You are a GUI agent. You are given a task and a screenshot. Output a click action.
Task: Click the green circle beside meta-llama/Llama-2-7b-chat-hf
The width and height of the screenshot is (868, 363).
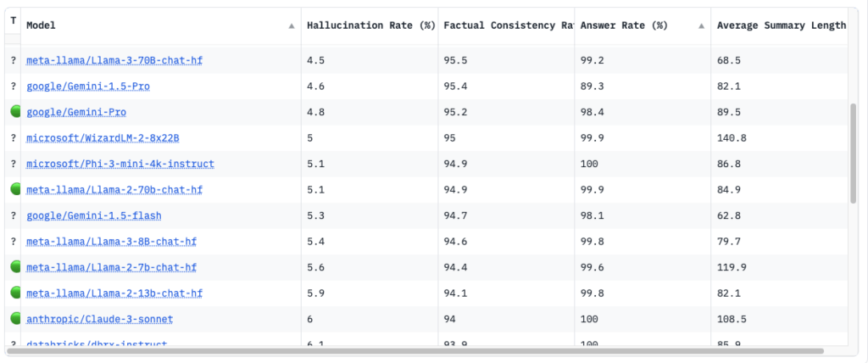14,267
